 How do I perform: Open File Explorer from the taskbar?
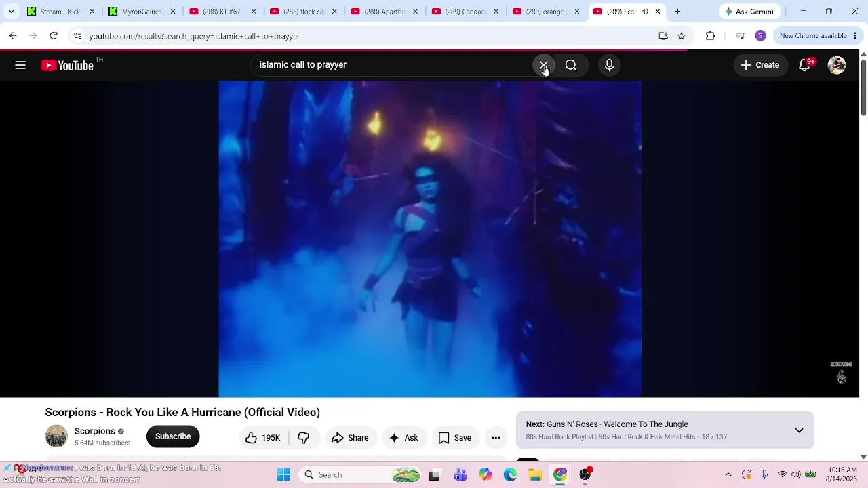pos(535,475)
